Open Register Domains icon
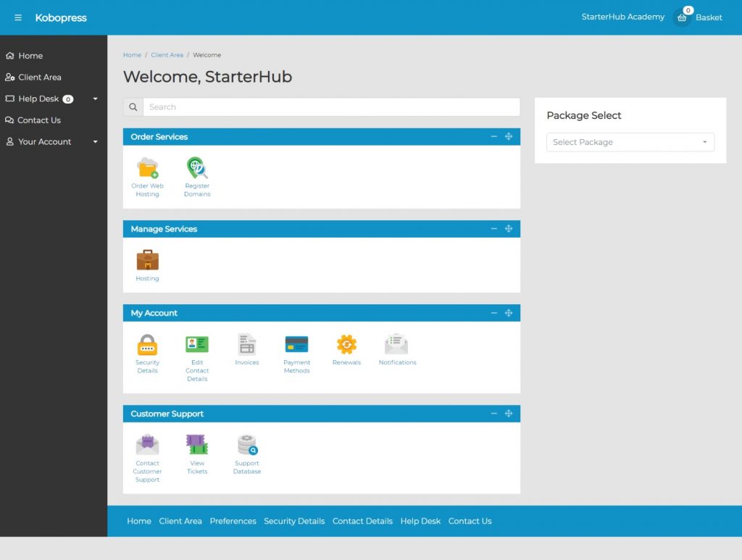Viewport: 742px width, 560px height. click(197, 167)
